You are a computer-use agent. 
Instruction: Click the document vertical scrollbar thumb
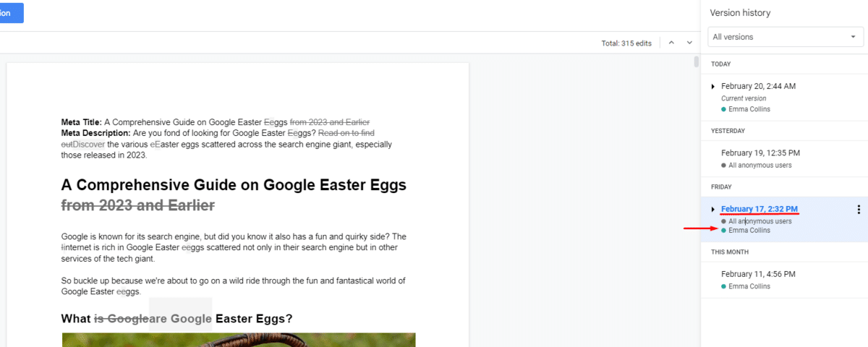pos(697,61)
